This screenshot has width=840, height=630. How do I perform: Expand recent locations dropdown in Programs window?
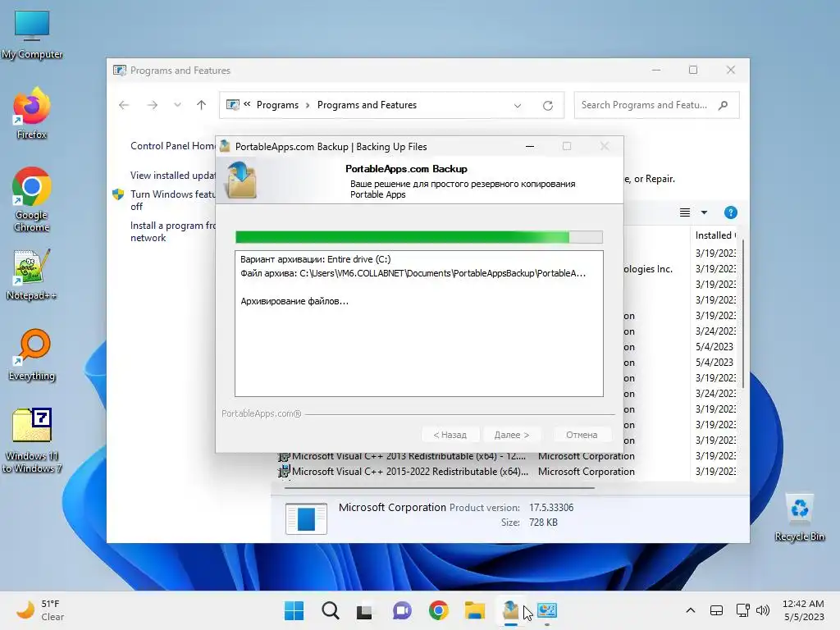[x=177, y=105]
